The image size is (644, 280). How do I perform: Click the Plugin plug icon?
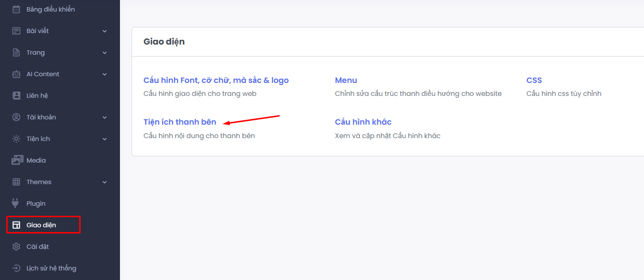pos(16,203)
